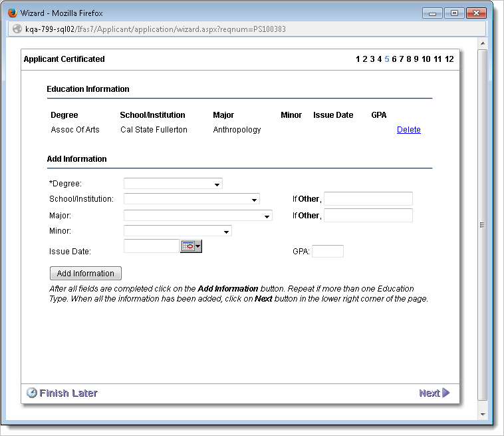This screenshot has width=504, height=436.
Task: Go to wizard step 6
Action: [x=394, y=59]
